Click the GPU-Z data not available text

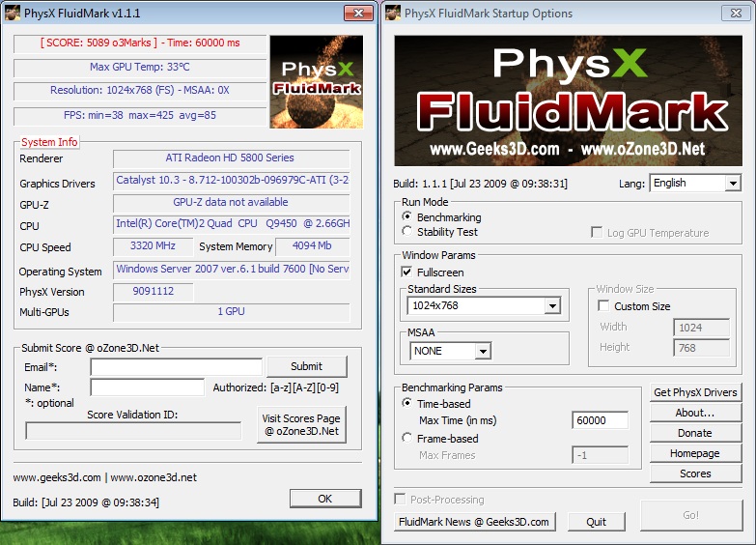[231, 202]
